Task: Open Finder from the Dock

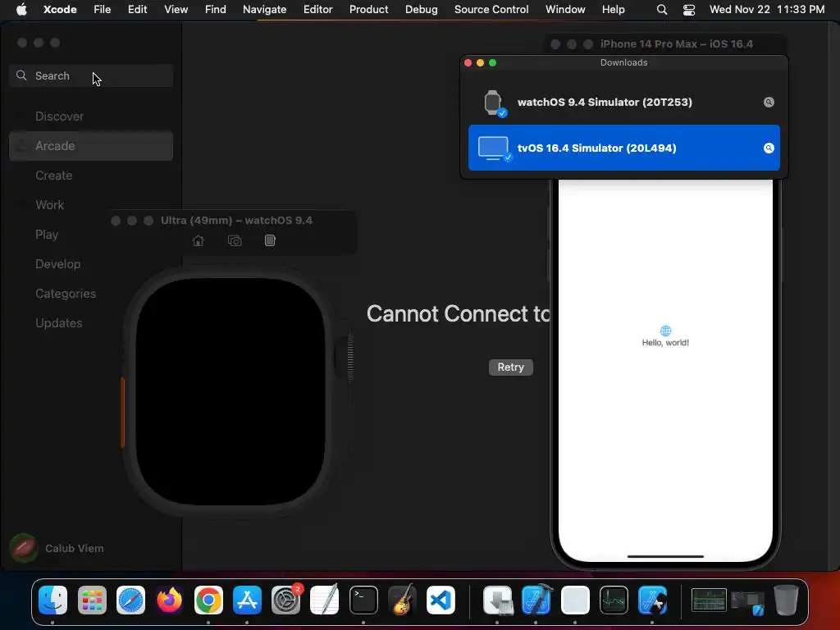Action: coord(53,600)
